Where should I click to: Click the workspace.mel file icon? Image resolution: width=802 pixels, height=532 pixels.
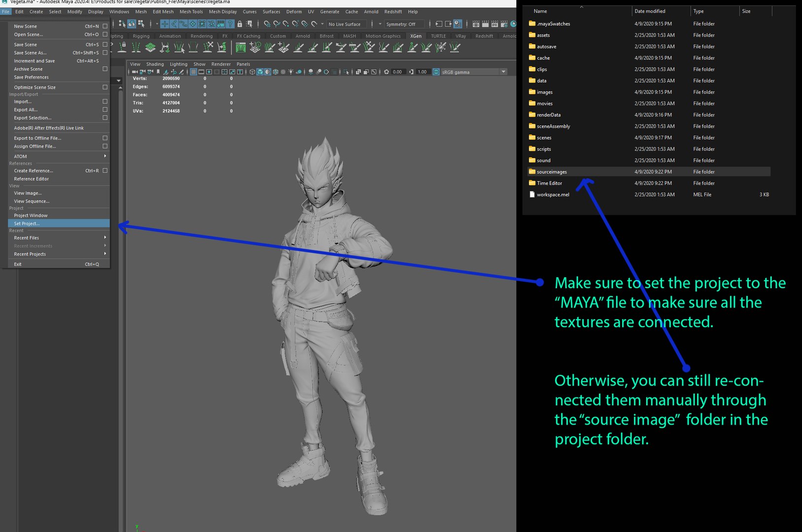(532, 195)
